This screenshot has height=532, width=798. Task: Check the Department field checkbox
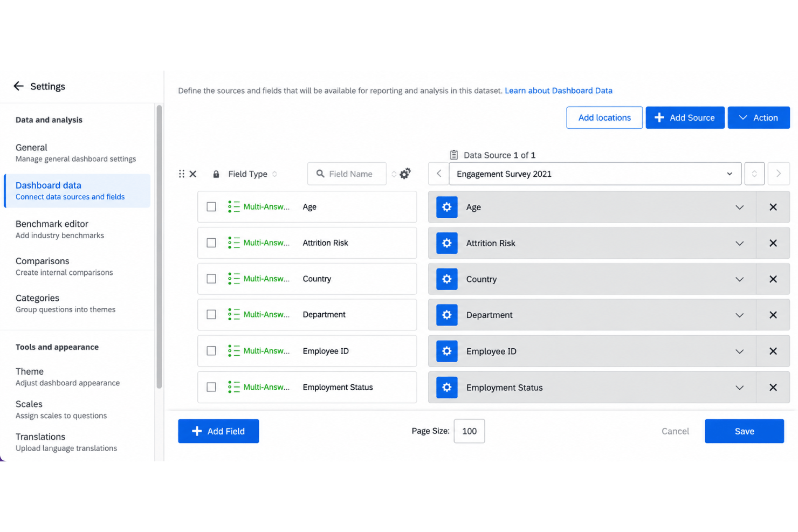(211, 315)
